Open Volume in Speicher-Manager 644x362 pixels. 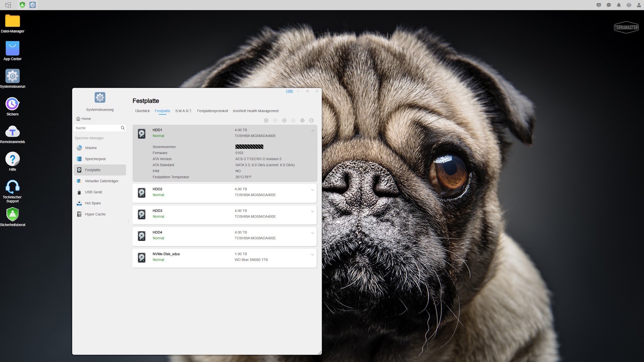click(91, 147)
